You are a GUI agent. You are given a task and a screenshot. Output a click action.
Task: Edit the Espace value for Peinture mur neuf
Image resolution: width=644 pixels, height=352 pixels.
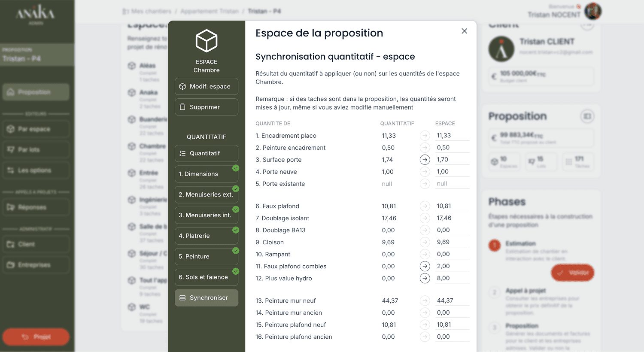pos(452,300)
